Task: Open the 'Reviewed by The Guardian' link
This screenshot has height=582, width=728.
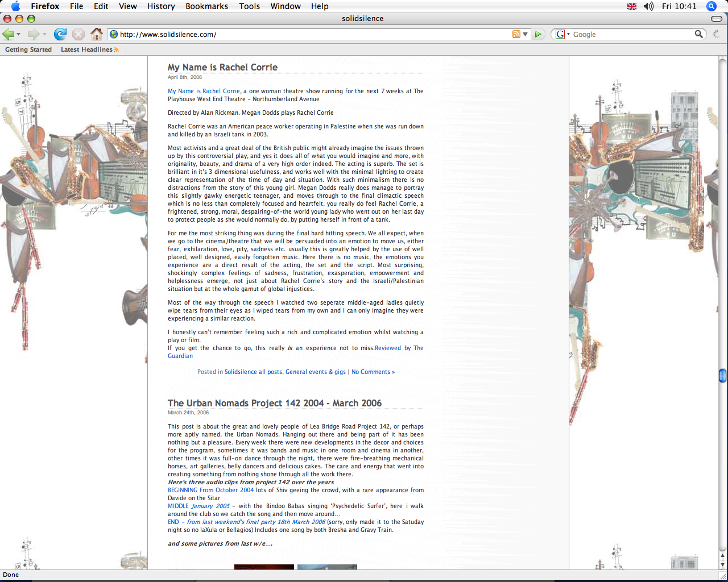Action: 399,348
